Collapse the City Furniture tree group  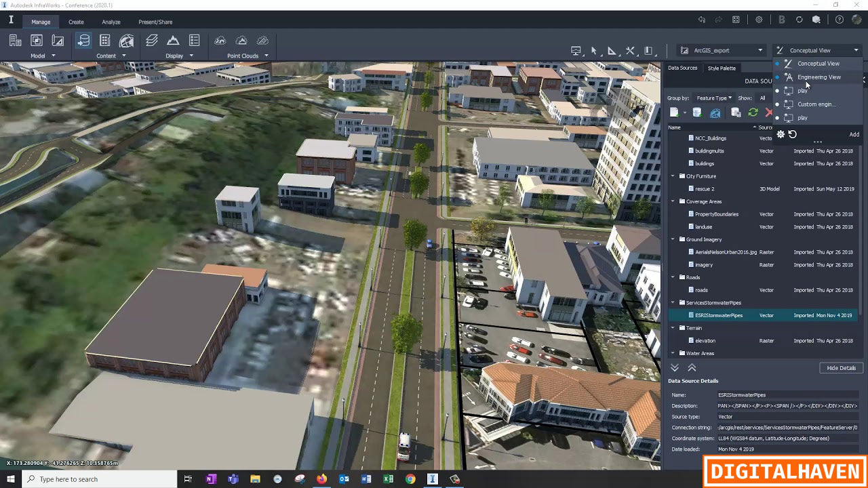point(673,176)
